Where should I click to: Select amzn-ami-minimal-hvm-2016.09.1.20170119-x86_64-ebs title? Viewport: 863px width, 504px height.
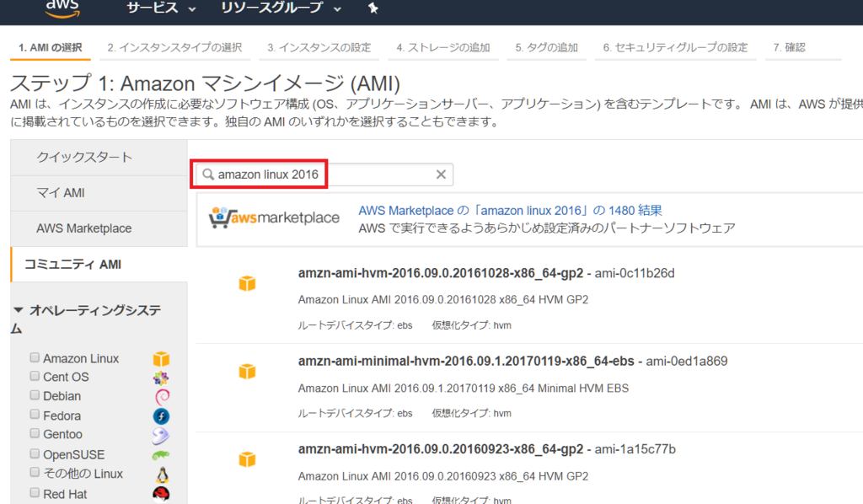[x=466, y=362]
